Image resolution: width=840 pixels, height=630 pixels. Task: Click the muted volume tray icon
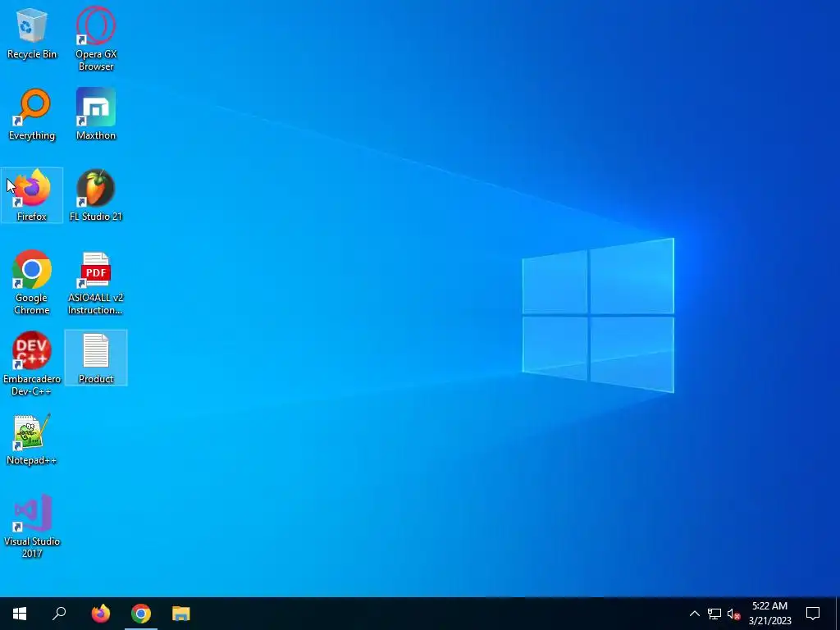(733, 614)
